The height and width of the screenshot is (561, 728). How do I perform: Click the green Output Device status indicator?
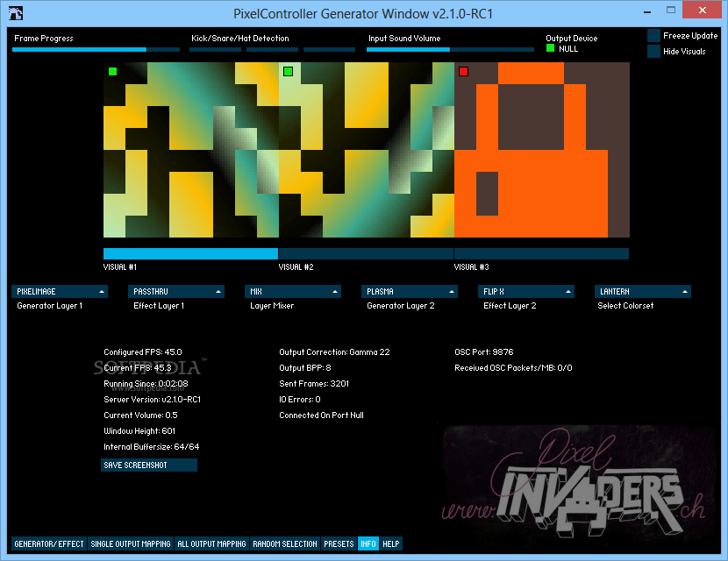pyautogui.click(x=550, y=49)
